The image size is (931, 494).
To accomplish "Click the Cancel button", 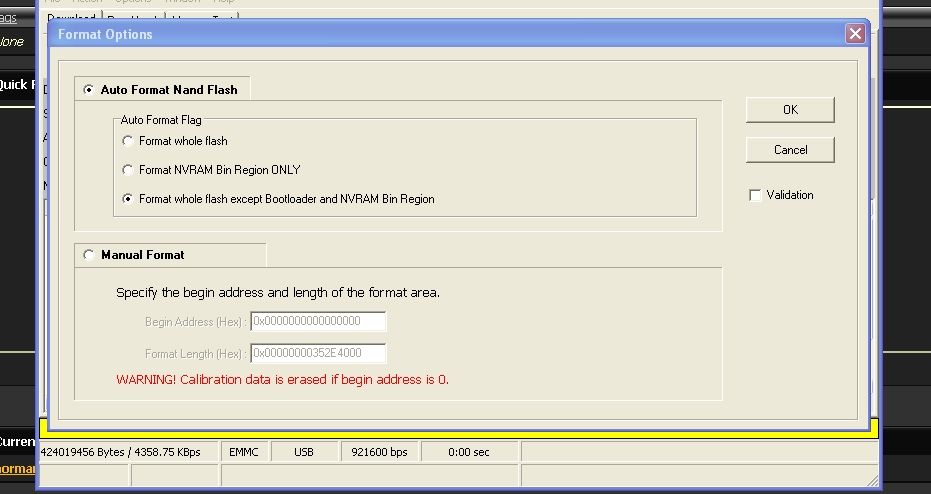I will [x=790, y=150].
